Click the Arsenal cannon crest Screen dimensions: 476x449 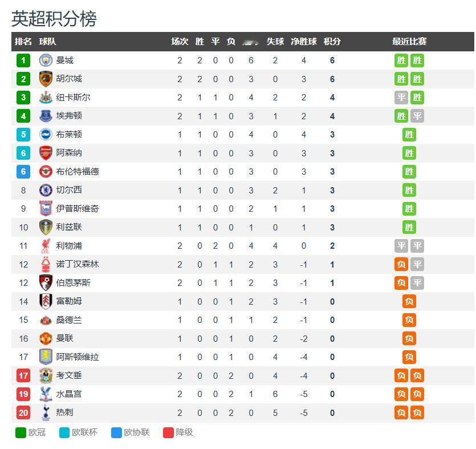(46, 153)
